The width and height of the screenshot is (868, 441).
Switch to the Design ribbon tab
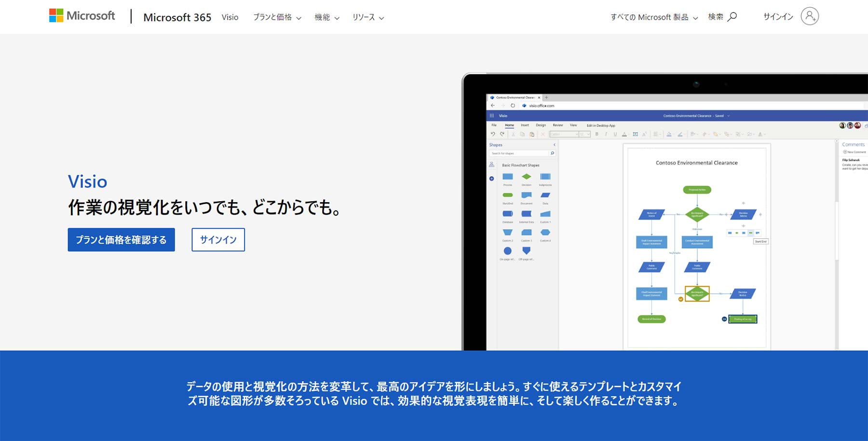(541, 125)
